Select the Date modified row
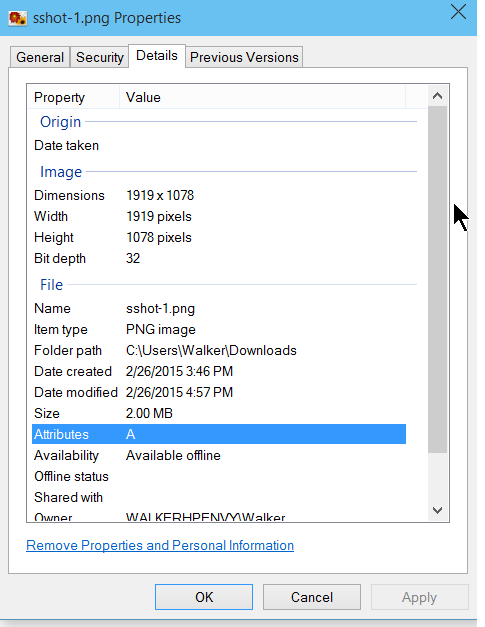This screenshot has width=485, height=627. 219,392
